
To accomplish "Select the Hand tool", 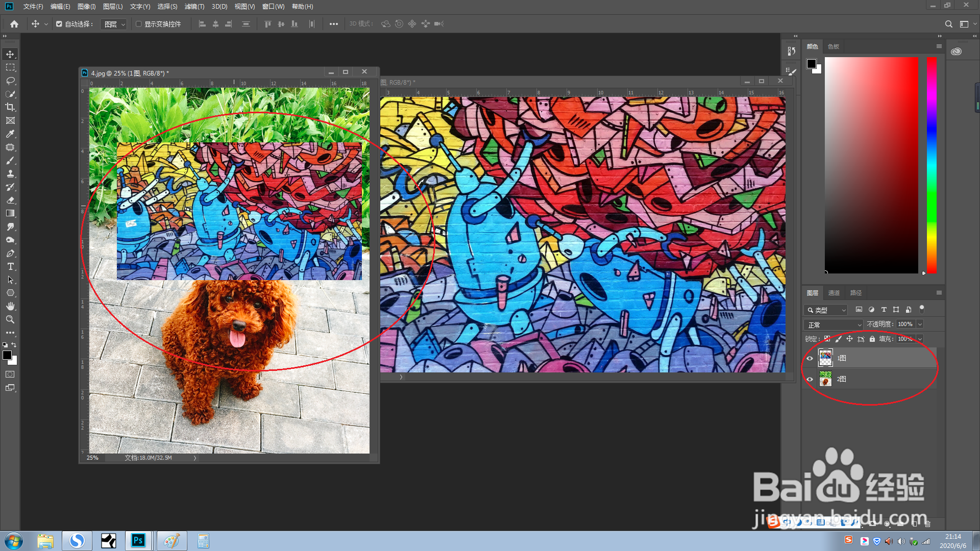I will (x=10, y=306).
